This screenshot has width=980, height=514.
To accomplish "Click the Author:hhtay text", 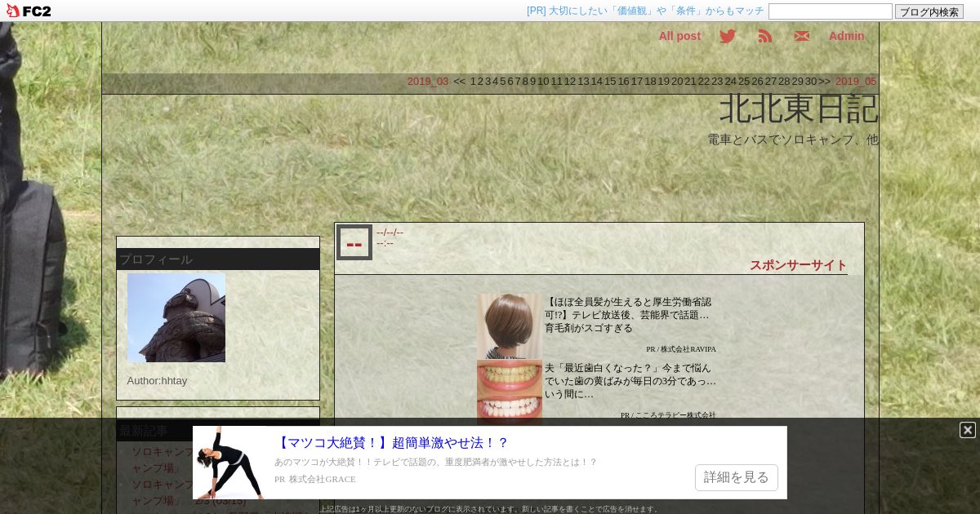I will (x=157, y=380).
